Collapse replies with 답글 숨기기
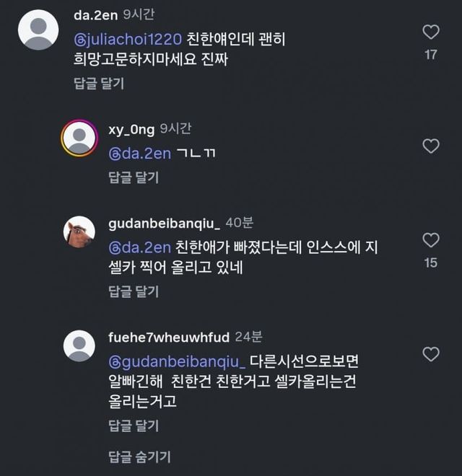 click(139, 457)
